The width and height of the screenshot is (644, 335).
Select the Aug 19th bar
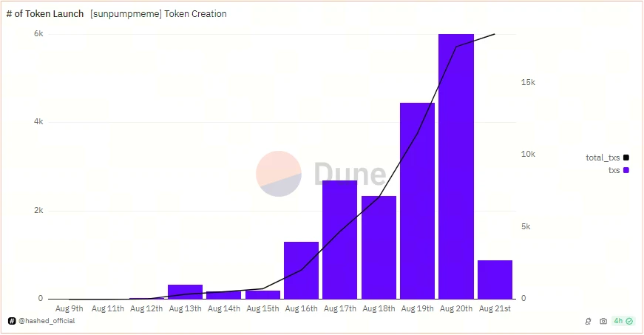417,200
